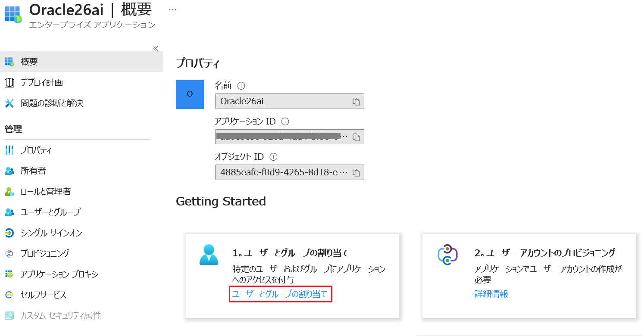Click the プロビジョニング sidebar icon
Viewport: 644px width, 336px height.
pos(9,254)
